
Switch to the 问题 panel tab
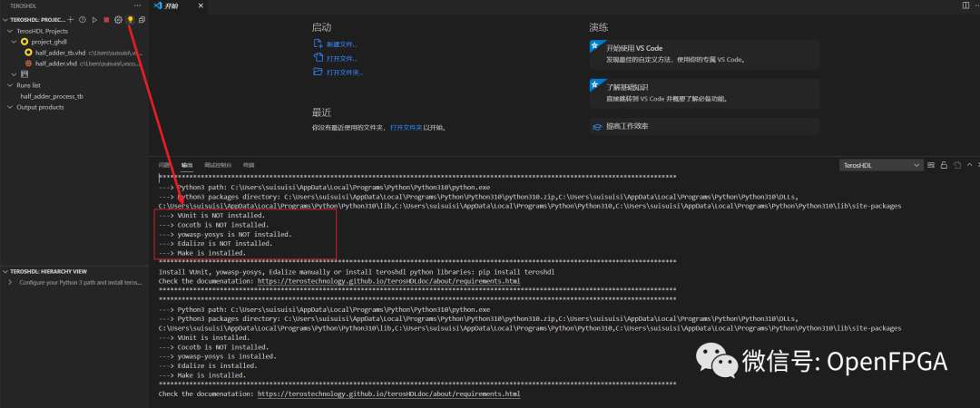[x=164, y=165]
